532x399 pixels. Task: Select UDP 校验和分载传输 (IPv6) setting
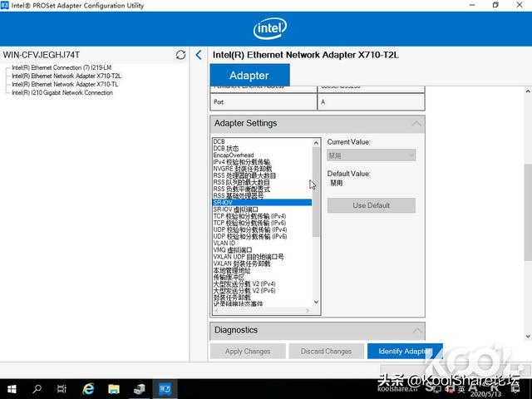pos(250,236)
